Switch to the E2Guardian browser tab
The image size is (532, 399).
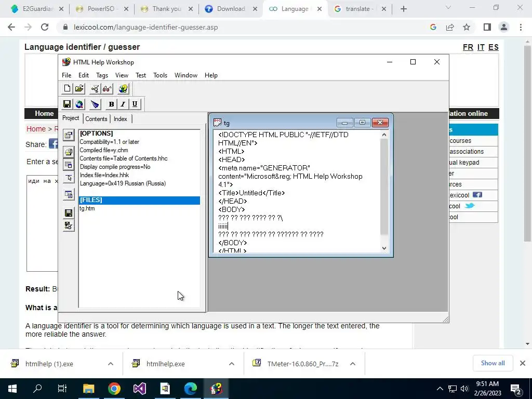click(37, 9)
